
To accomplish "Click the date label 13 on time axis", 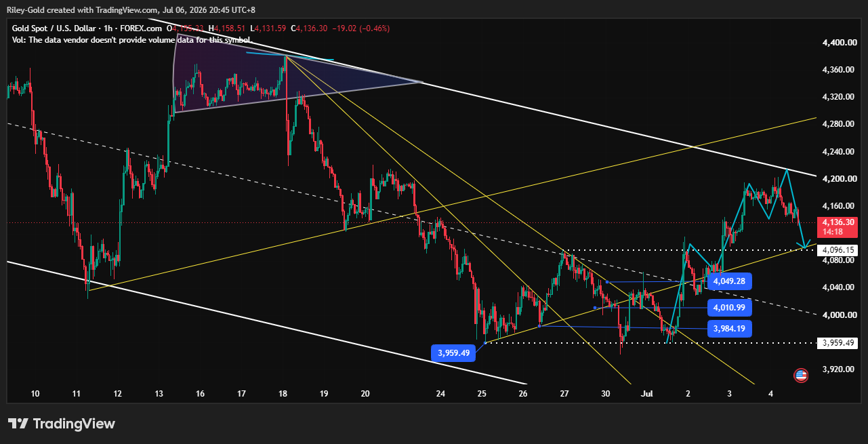I will (159, 393).
